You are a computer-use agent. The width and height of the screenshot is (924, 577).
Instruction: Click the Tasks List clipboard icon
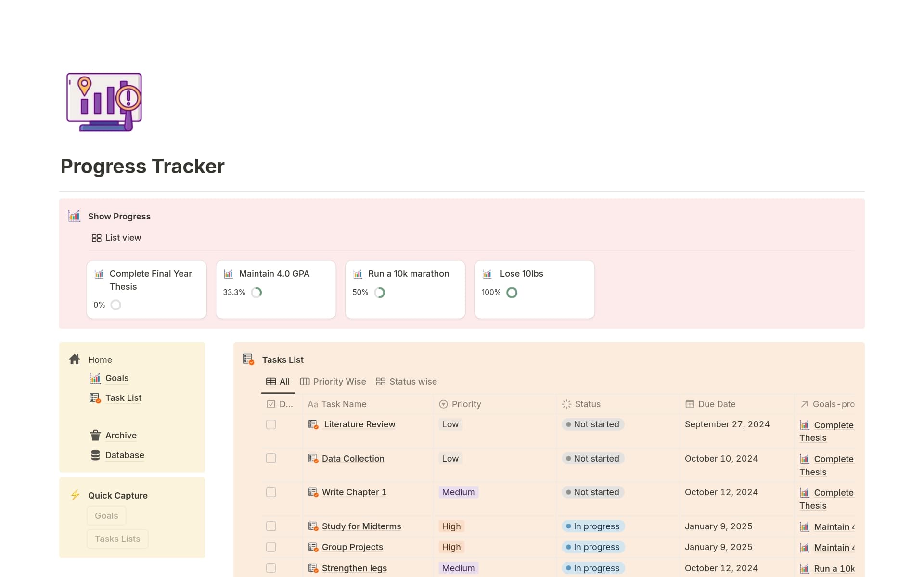pyautogui.click(x=247, y=359)
